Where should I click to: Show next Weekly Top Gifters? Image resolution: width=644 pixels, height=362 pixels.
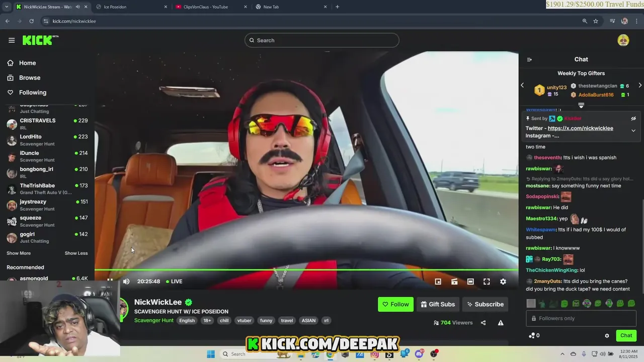(640, 85)
